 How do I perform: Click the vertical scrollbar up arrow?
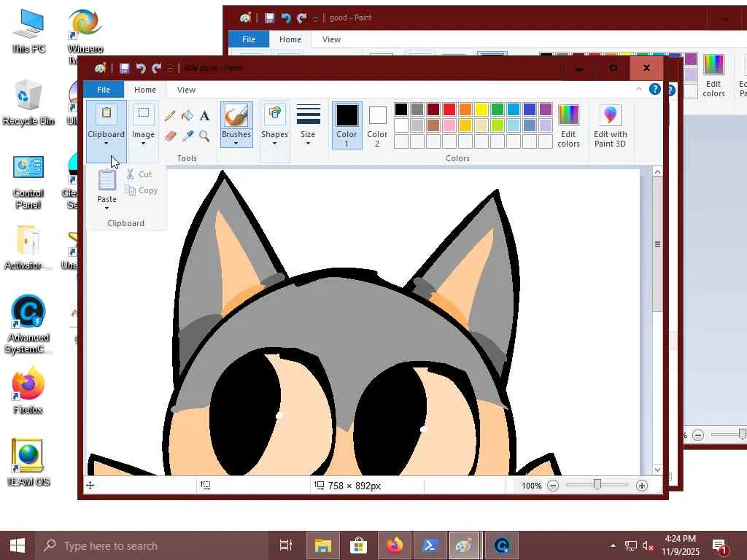[657, 172]
